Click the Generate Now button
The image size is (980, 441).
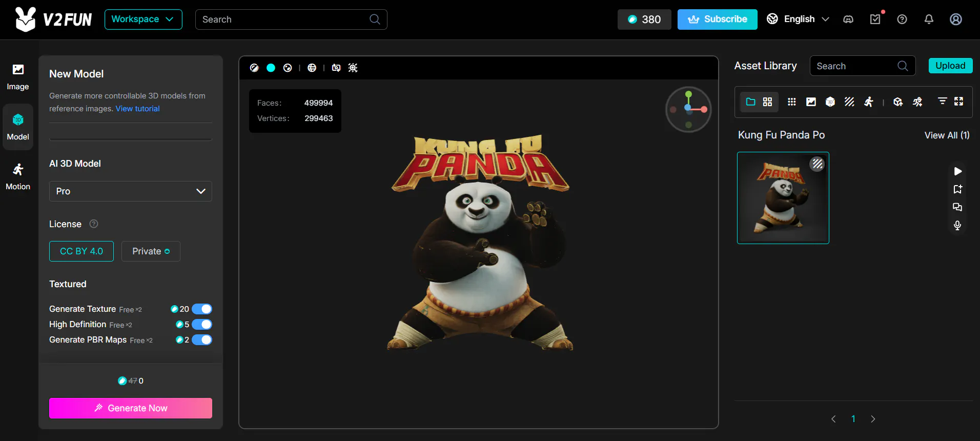coord(131,408)
